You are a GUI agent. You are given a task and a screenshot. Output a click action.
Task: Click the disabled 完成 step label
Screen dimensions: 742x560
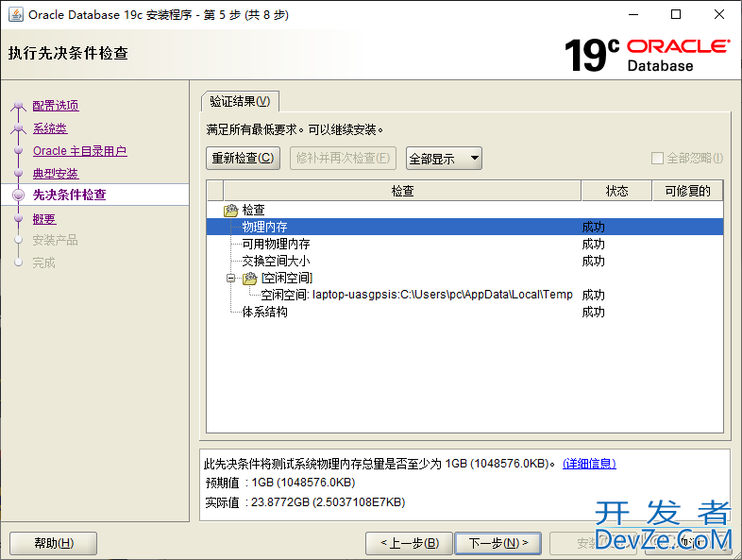[43, 263]
